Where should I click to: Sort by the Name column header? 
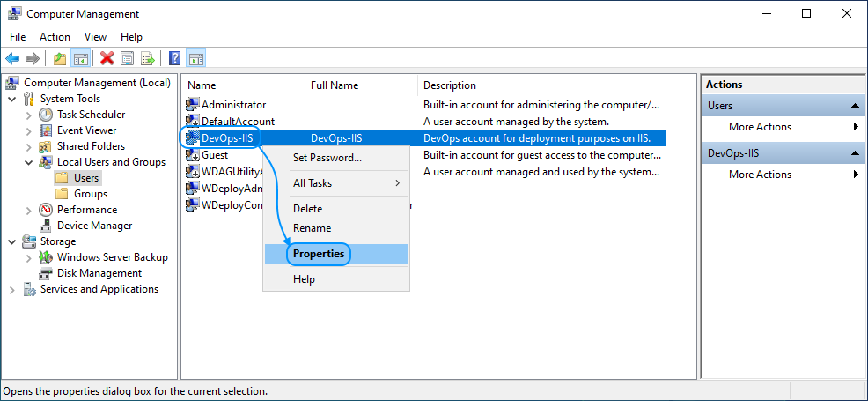[244, 85]
